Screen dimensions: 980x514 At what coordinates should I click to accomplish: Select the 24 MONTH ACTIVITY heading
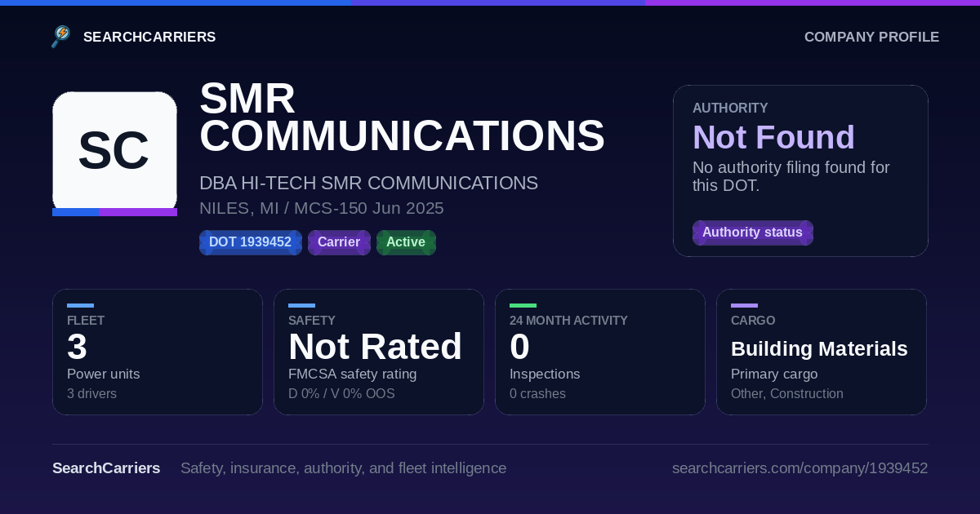coord(568,321)
